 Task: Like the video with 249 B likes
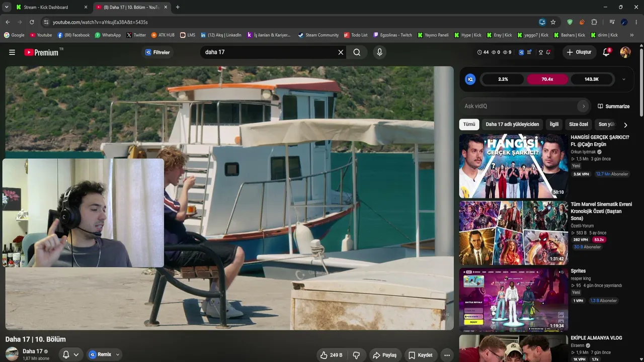coord(331,355)
